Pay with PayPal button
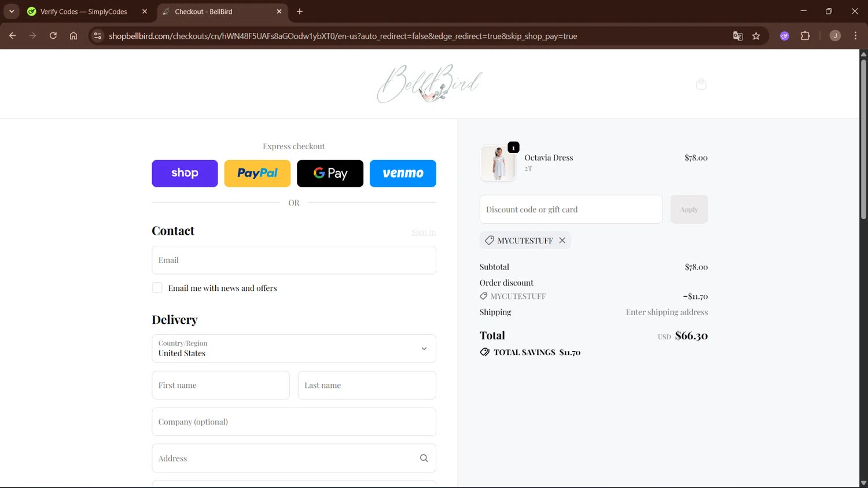This screenshot has width=868, height=488. [258, 173]
